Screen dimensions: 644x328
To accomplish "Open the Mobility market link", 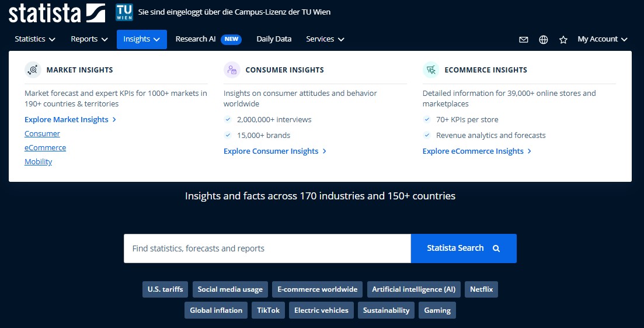I will point(38,161).
